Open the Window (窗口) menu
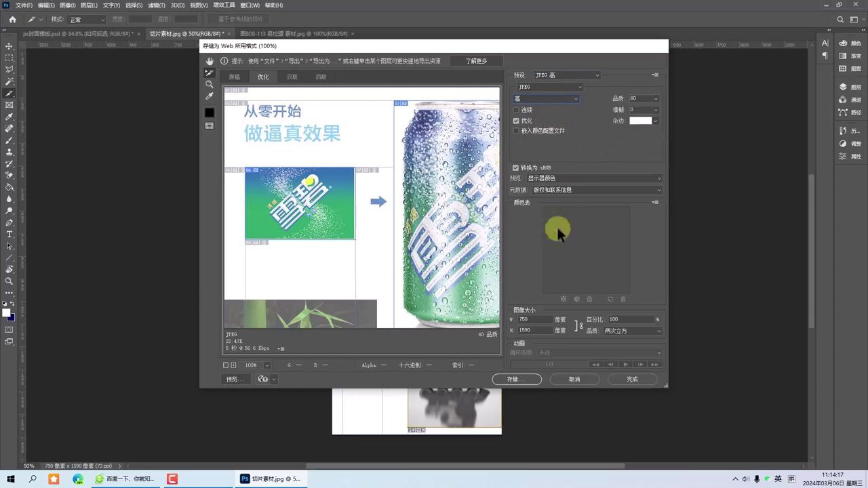The width and height of the screenshot is (868, 488). 250,5
